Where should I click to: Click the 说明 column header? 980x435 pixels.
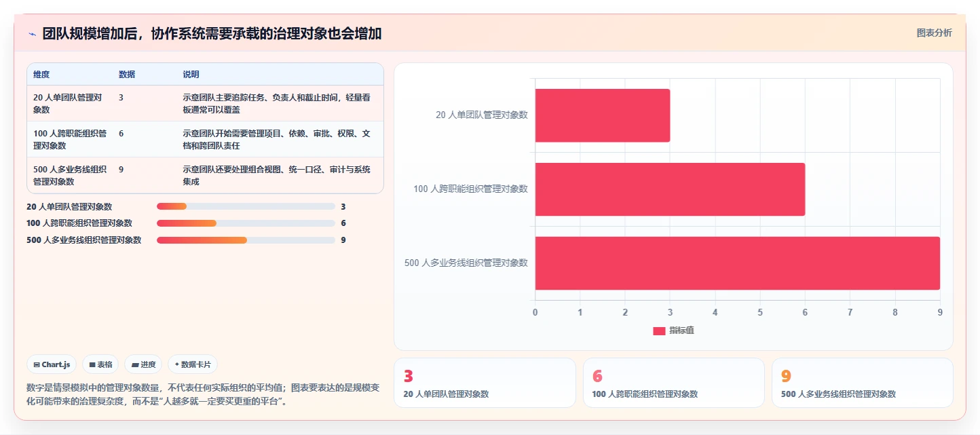tap(191, 75)
